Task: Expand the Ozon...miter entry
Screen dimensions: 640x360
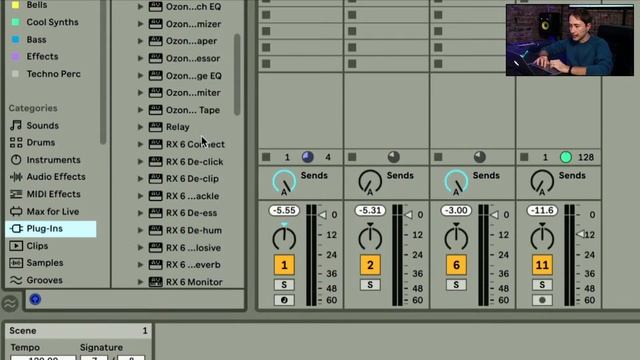Action: [140, 93]
